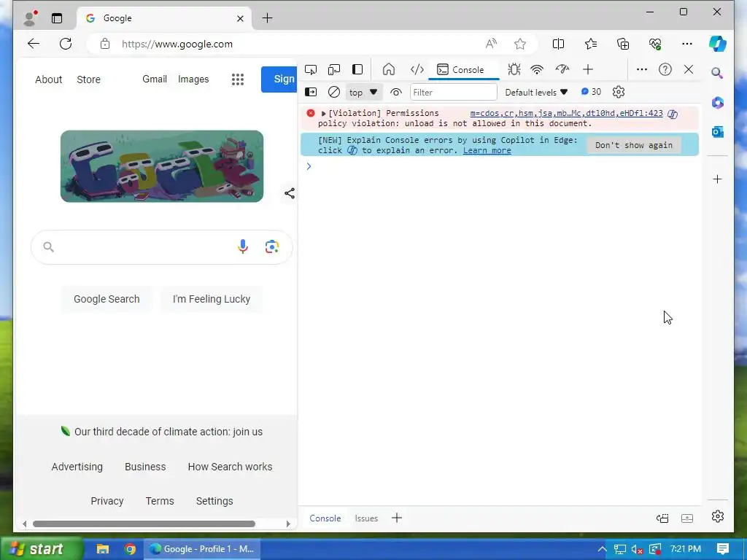Screen dimensions: 747x560
Task: Open the Sources bug debugger tool
Action: 514,69
